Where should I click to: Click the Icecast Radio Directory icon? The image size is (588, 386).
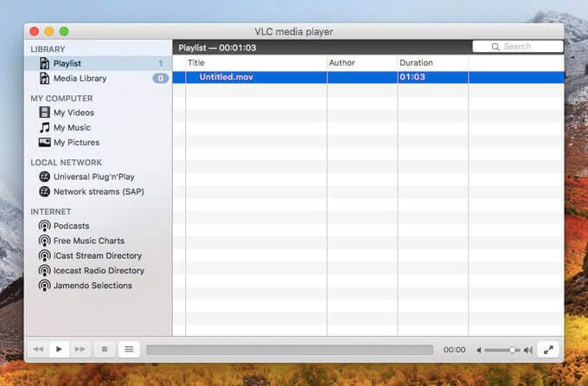(44, 271)
